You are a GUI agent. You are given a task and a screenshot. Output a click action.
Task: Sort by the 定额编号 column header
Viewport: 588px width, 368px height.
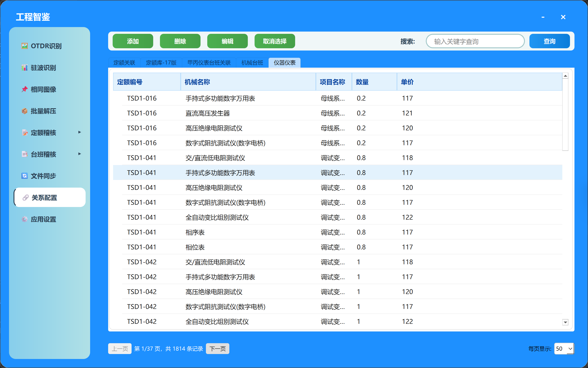tap(147, 82)
